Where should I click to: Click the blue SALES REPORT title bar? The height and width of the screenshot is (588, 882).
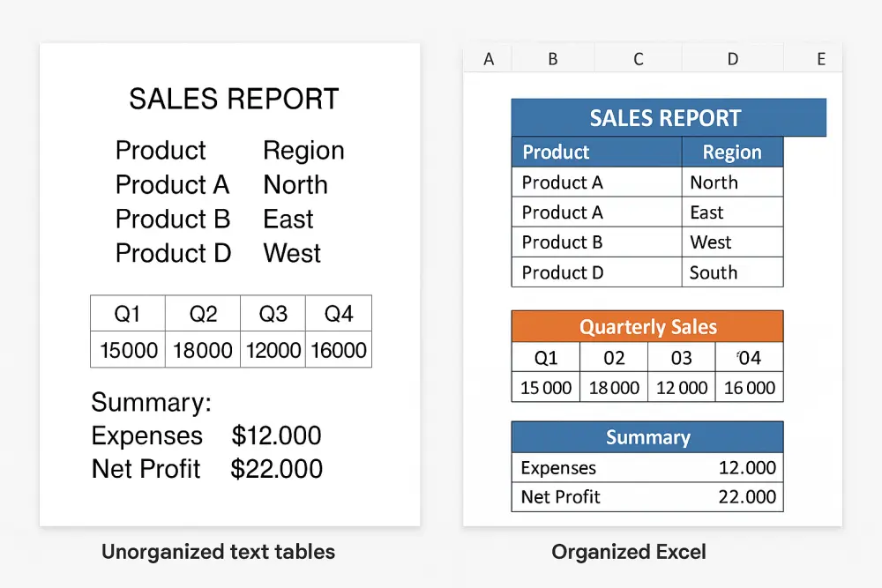coord(668,117)
